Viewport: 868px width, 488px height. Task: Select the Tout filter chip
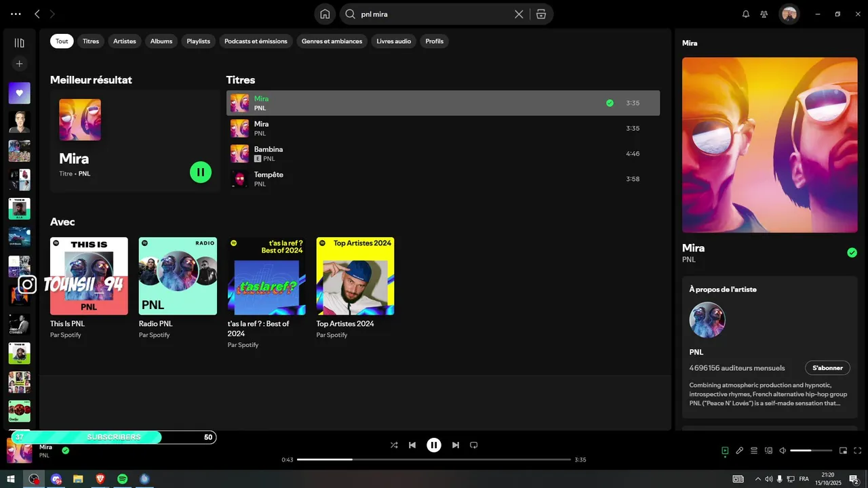click(x=62, y=41)
